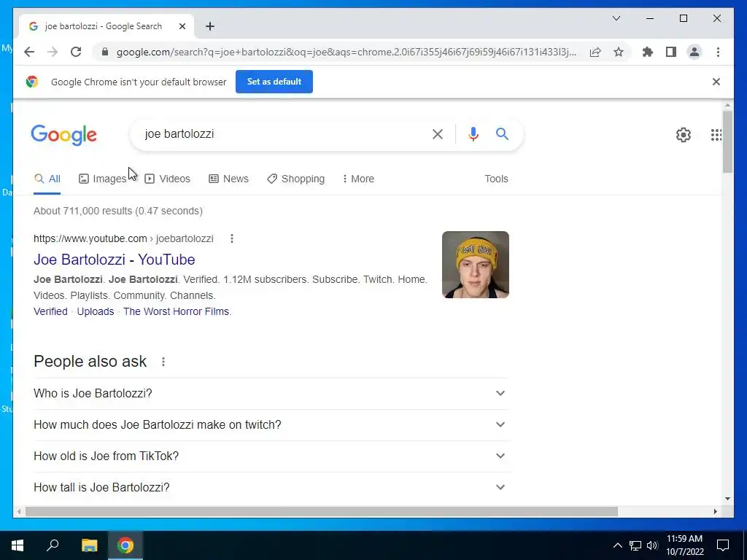
Task: Expand How old is Joe from TikTok
Action: point(271,456)
